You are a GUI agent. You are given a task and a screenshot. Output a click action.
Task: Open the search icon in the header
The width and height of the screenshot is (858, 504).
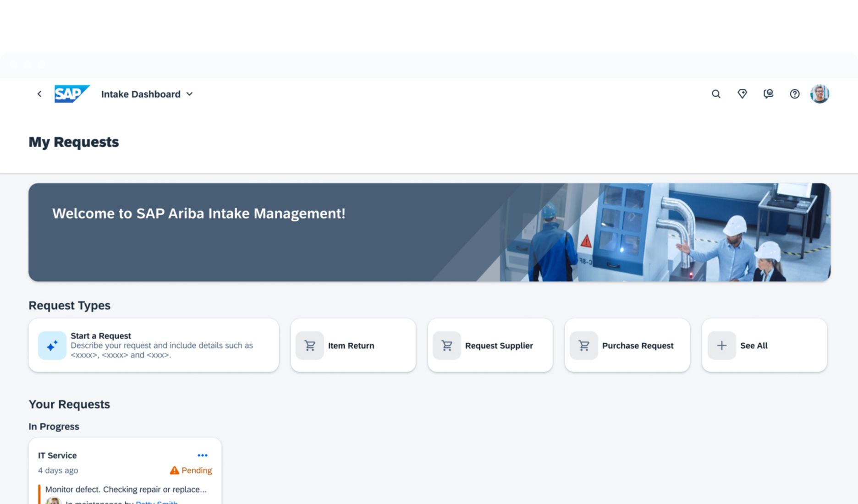[716, 94]
